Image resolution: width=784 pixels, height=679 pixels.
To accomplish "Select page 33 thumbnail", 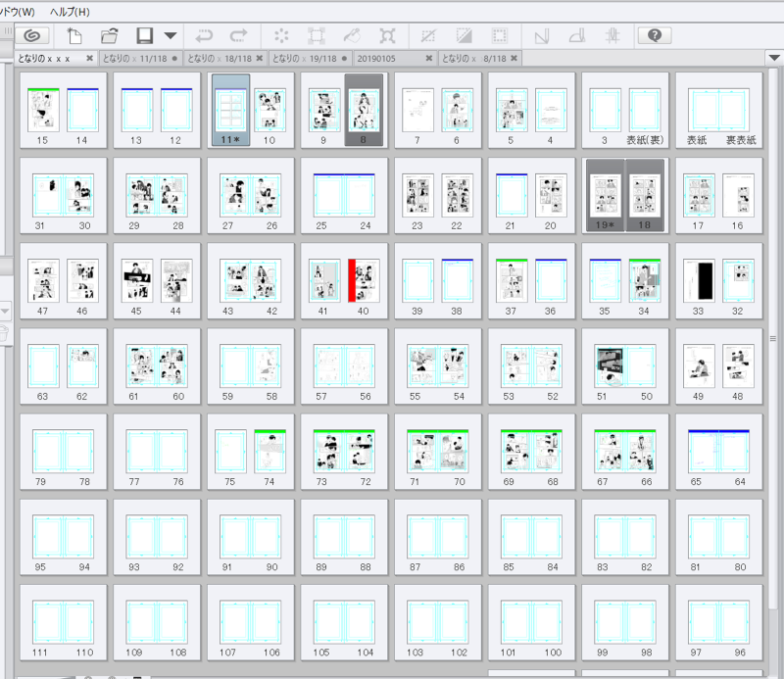I will (x=699, y=281).
